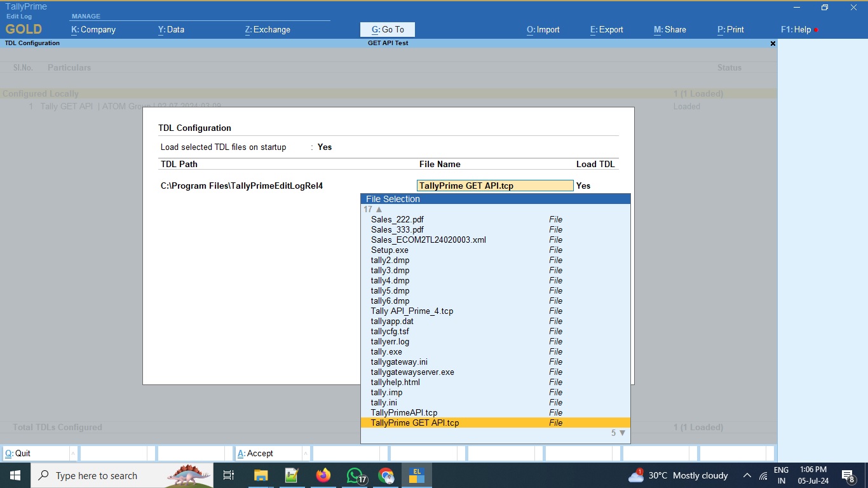Screen dimensions: 868x488
Task: Click the File Name input field
Action: 495,186
